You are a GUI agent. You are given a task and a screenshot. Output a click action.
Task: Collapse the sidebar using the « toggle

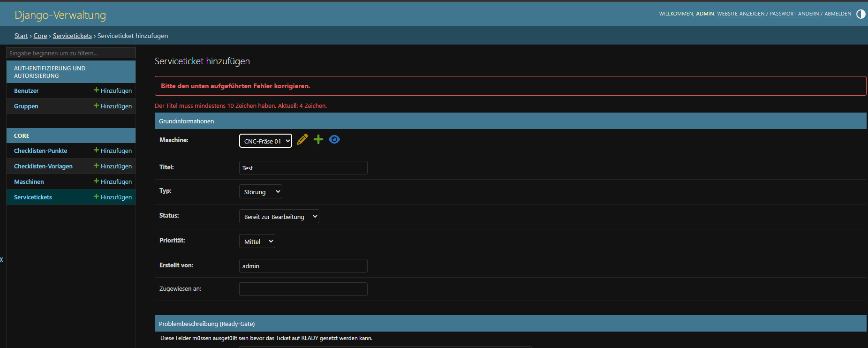coord(2,259)
